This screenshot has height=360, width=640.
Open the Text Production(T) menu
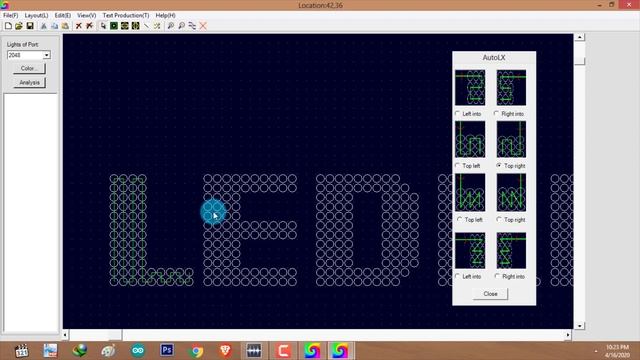tap(126, 15)
